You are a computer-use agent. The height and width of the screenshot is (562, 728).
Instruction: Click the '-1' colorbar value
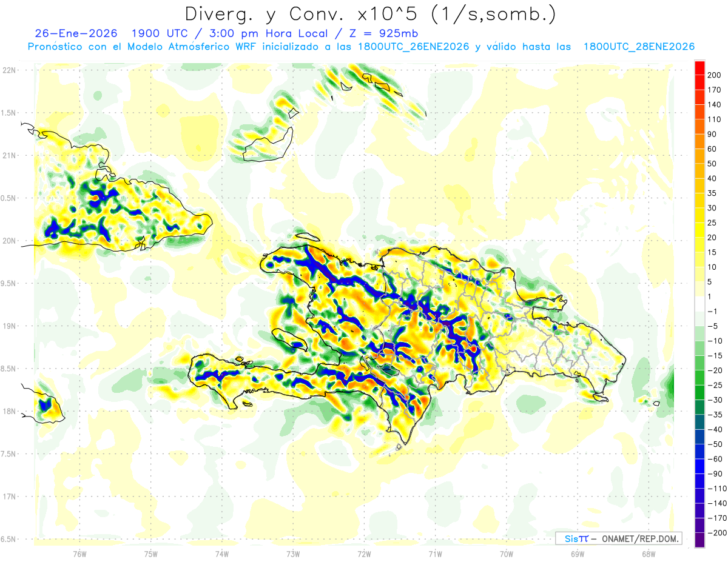pos(713,312)
